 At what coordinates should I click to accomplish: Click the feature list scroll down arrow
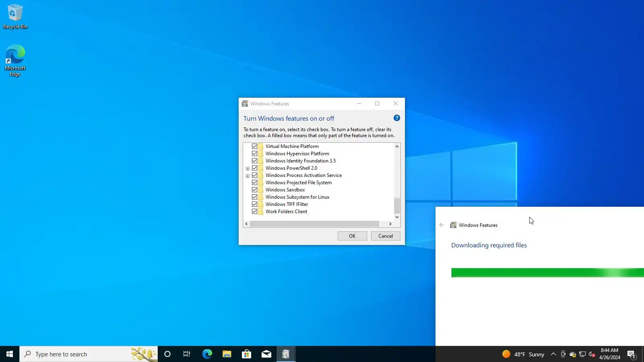tap(397, 217)
